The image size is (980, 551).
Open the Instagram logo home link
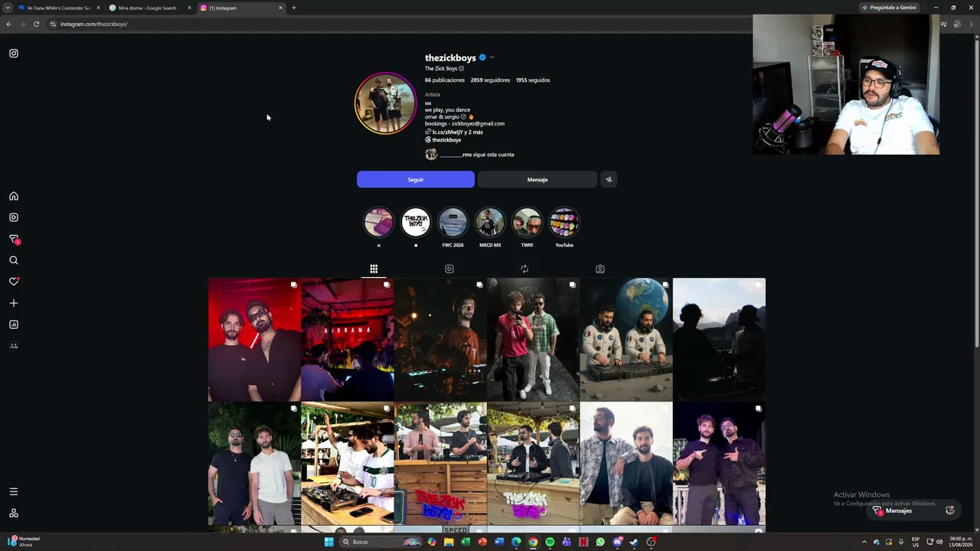click(14, 54)
